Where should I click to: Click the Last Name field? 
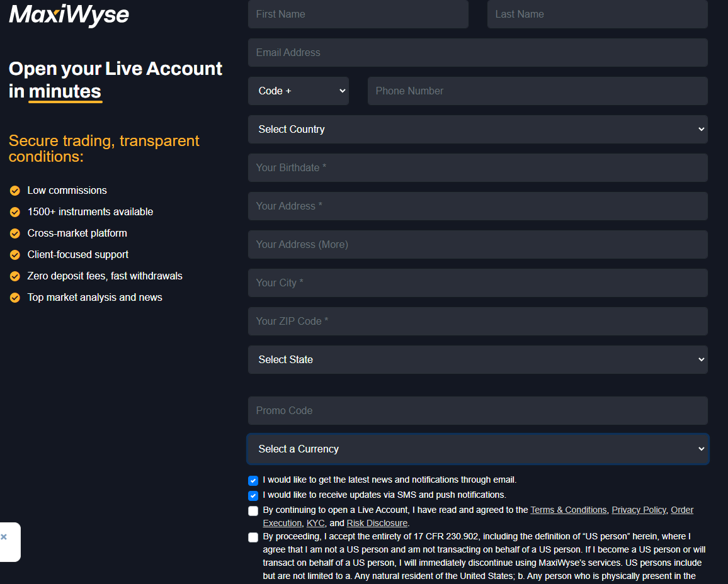[x=597, y=14]
